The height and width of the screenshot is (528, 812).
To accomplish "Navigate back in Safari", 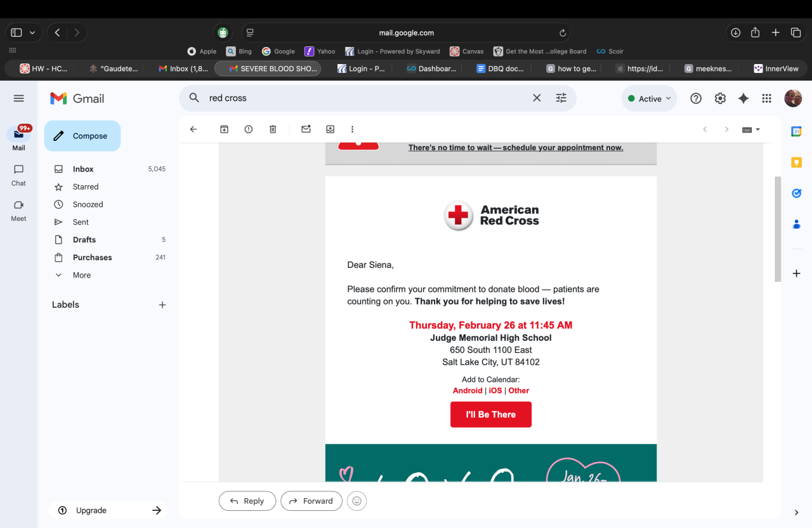I will pyautogui.click(x=57, y=32).
